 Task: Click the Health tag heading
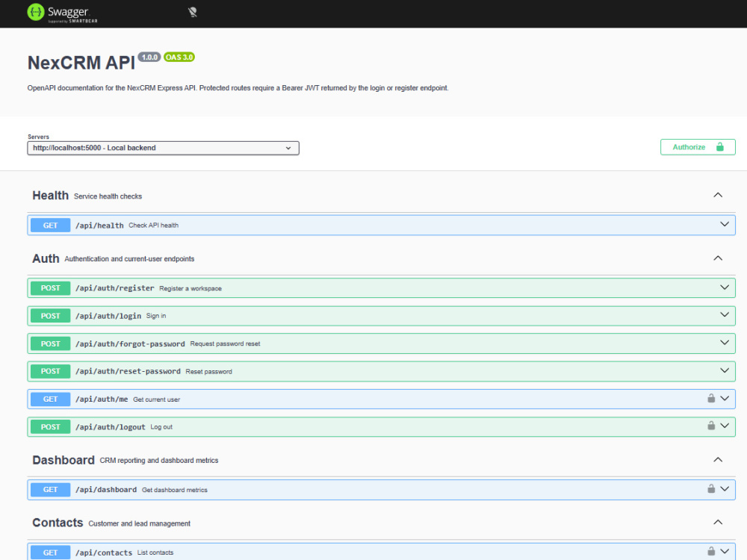click(x=51, y=195)
